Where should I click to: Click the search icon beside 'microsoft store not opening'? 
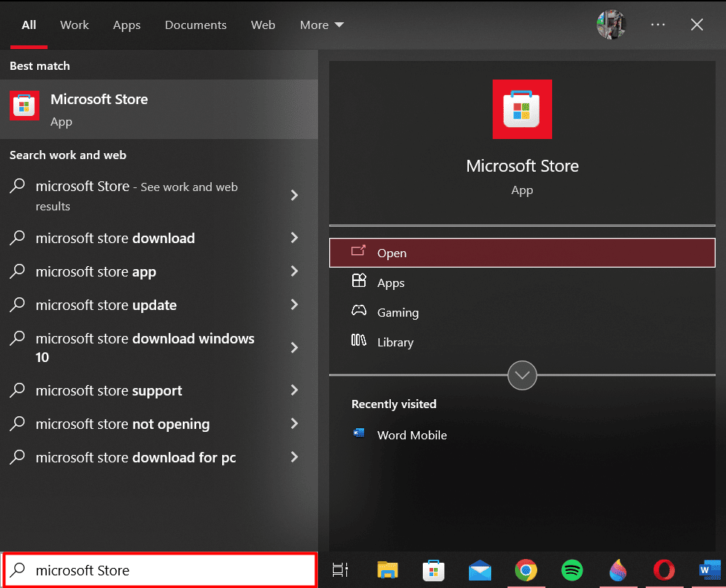[x=18, y=423]
